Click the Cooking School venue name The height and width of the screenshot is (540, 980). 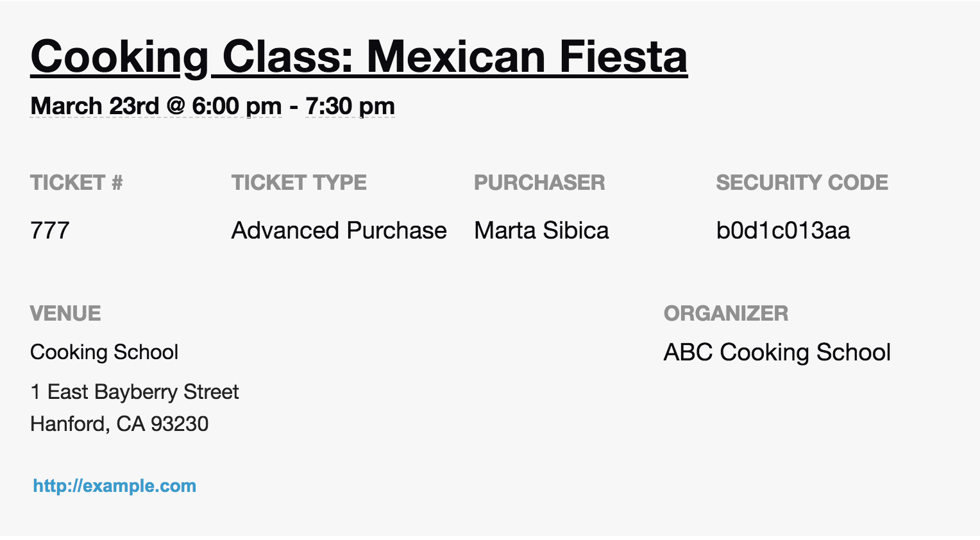[104, 352]
